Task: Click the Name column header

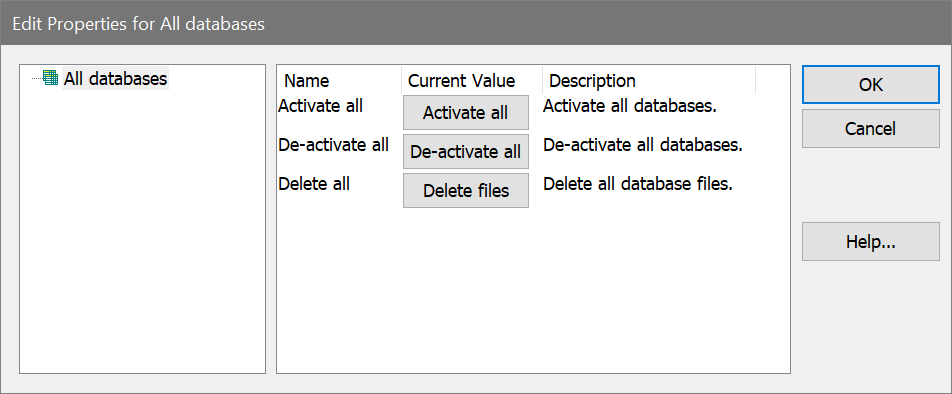Action: tap(339, 81)
